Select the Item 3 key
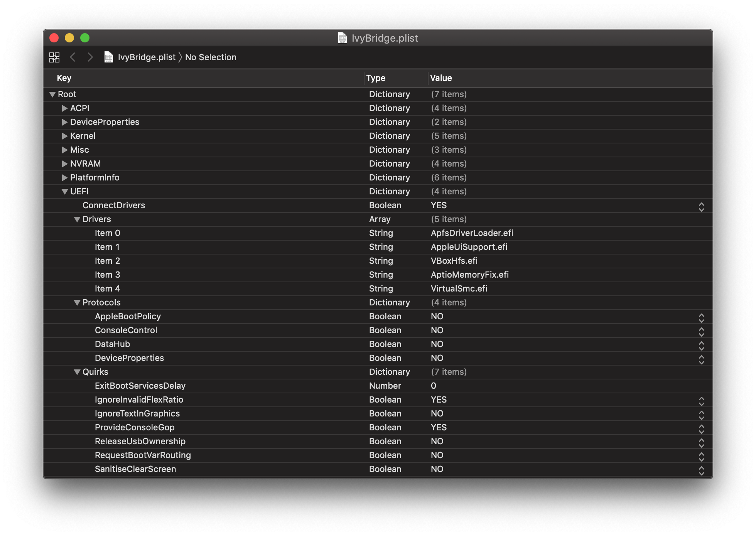The width and height of the screenshot is (756, 536). (108, 275)
